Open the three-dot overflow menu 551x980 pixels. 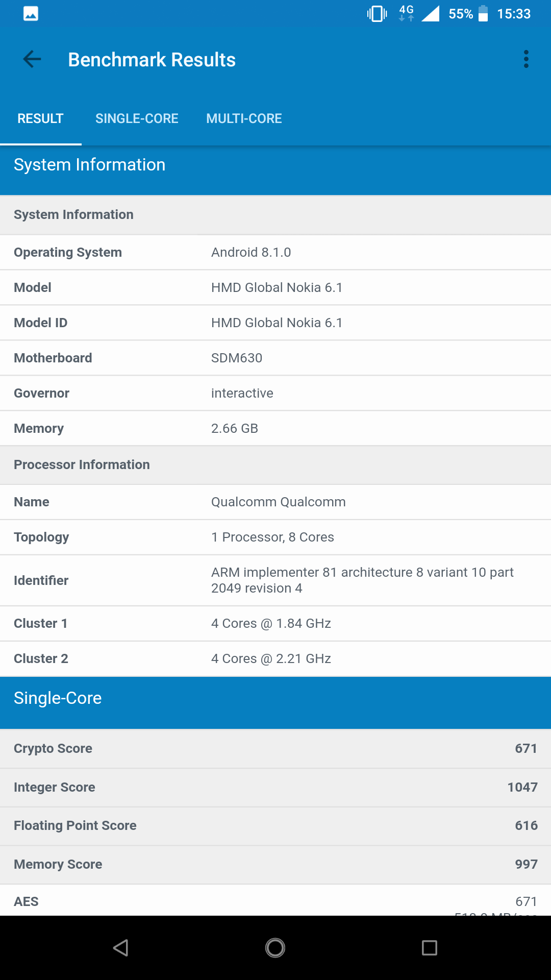pyautogui.click(x=526, y=59)
